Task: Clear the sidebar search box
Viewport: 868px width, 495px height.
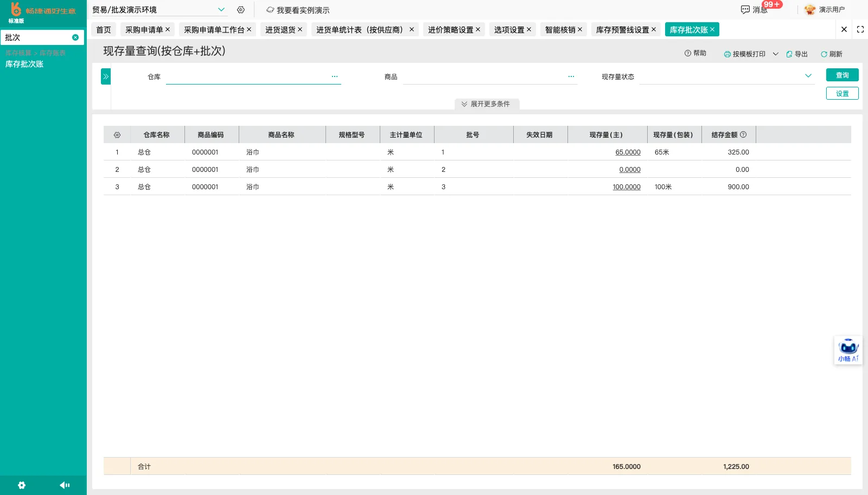Action: pyautogui.click(x=75, y=37)
